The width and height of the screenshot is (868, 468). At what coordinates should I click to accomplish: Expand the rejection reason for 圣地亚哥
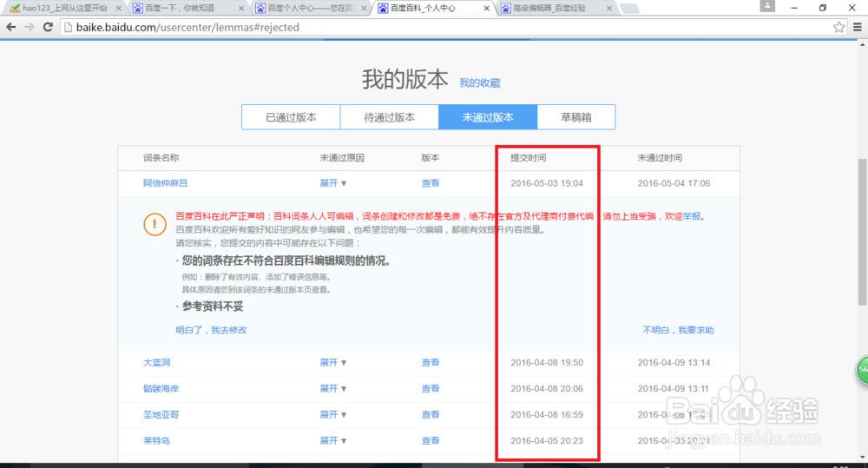click(332, 415)
